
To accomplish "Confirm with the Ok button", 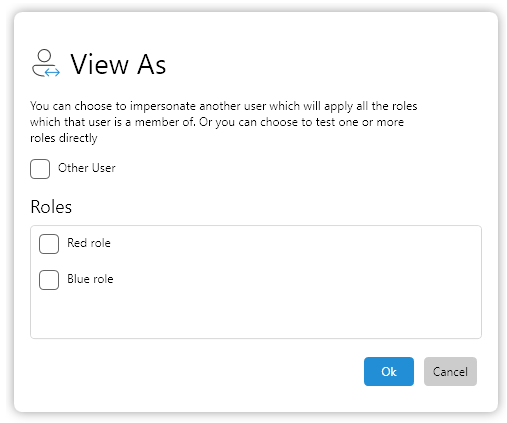I will [x=389, y=371].
